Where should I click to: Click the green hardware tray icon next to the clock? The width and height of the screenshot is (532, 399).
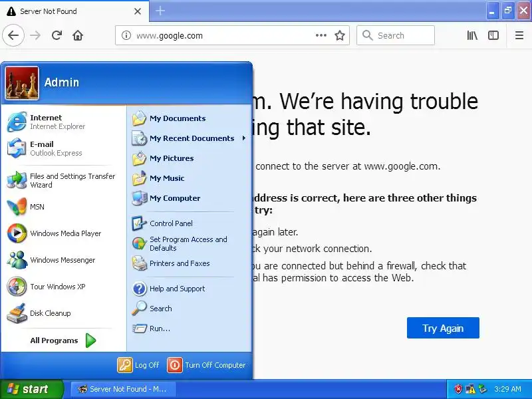pyautogui.click(x=482, y=389)
